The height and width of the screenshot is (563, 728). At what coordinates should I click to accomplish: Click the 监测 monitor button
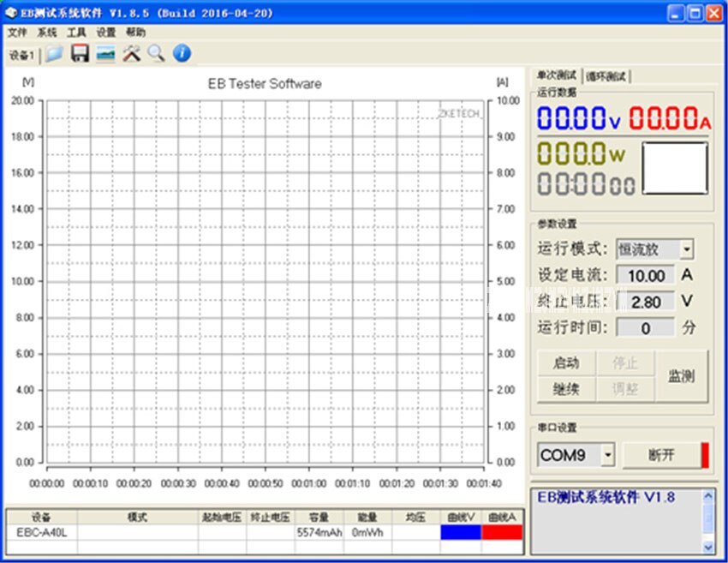tap(683, 375)
